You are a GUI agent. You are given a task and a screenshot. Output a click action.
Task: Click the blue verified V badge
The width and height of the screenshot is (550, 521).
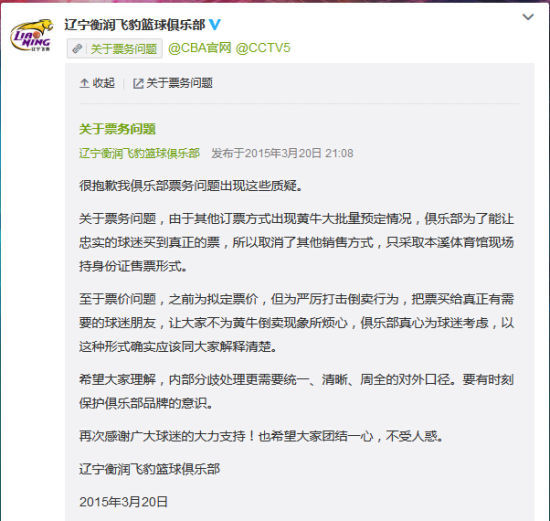pos(215,25)
